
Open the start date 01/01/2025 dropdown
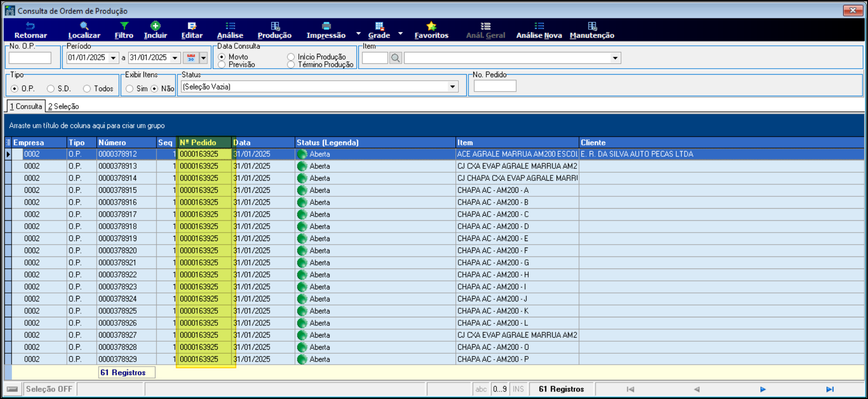tap(113, 58)
